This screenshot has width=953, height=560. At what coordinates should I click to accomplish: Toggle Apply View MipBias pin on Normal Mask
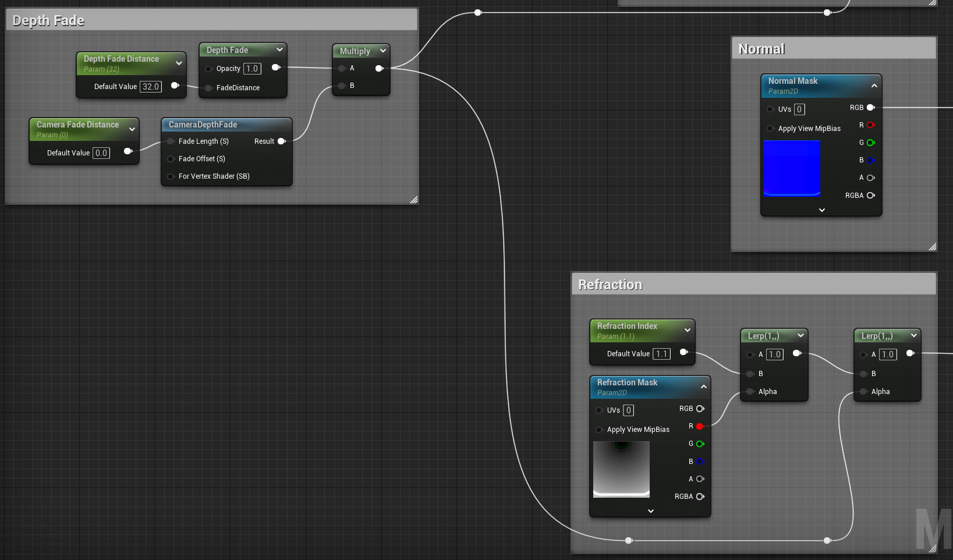pos(770,129)
